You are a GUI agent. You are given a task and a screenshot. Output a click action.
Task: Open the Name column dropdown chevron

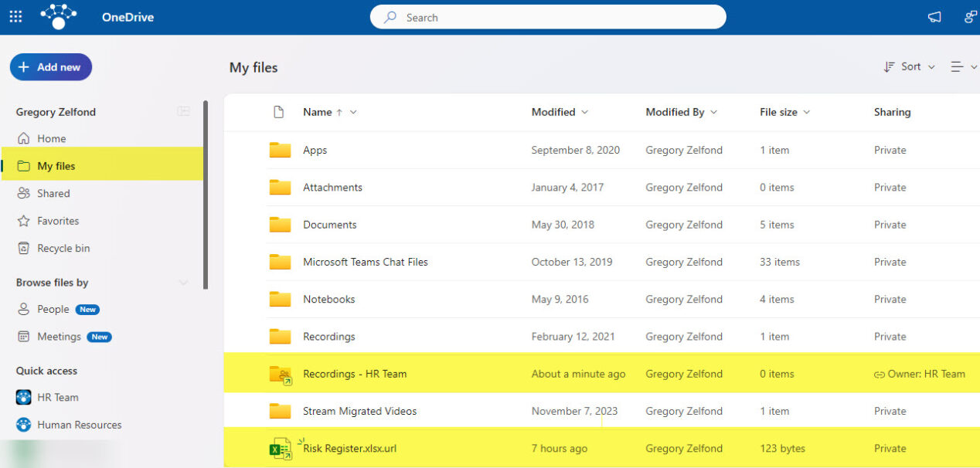[x=353, y=112]
